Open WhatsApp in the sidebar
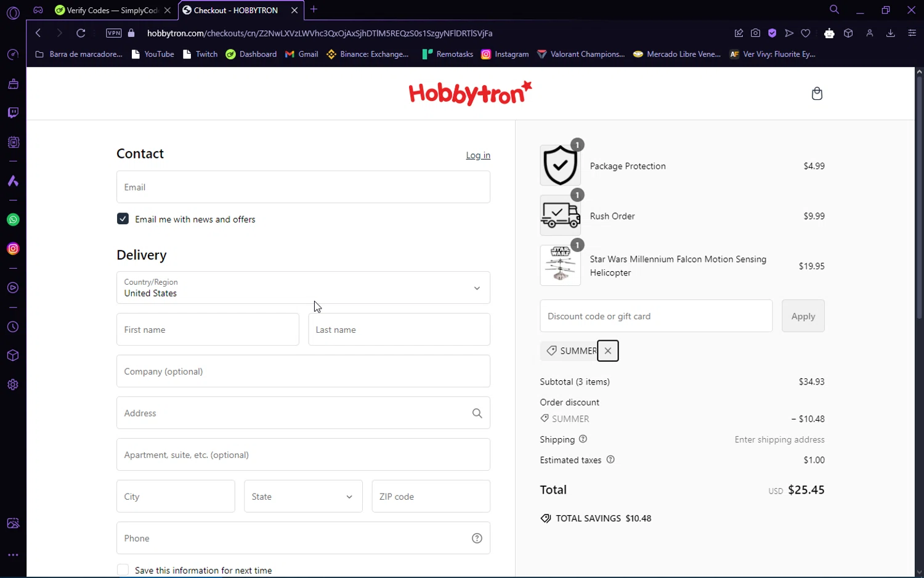 [13, 220]
